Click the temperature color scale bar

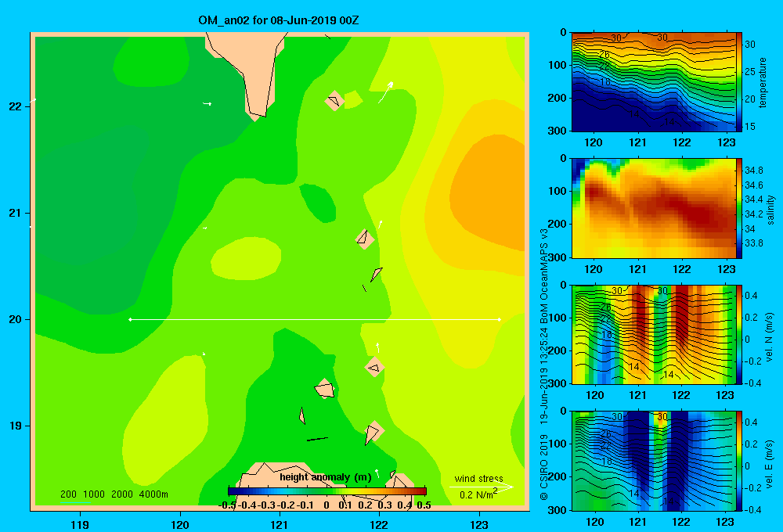(739, 82)
